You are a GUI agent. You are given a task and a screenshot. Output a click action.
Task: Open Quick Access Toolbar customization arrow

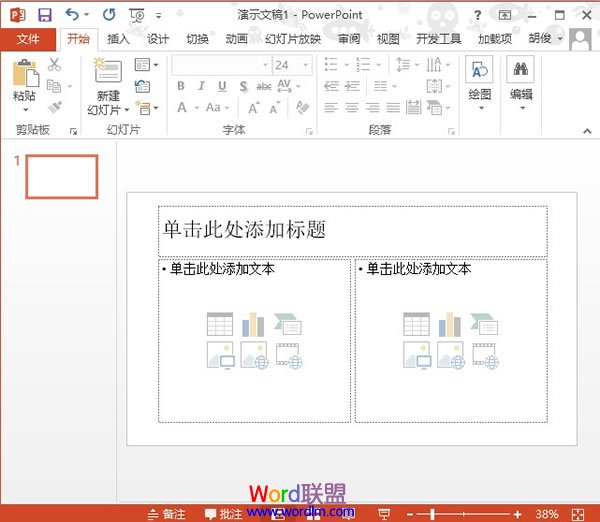click(158, 16)
